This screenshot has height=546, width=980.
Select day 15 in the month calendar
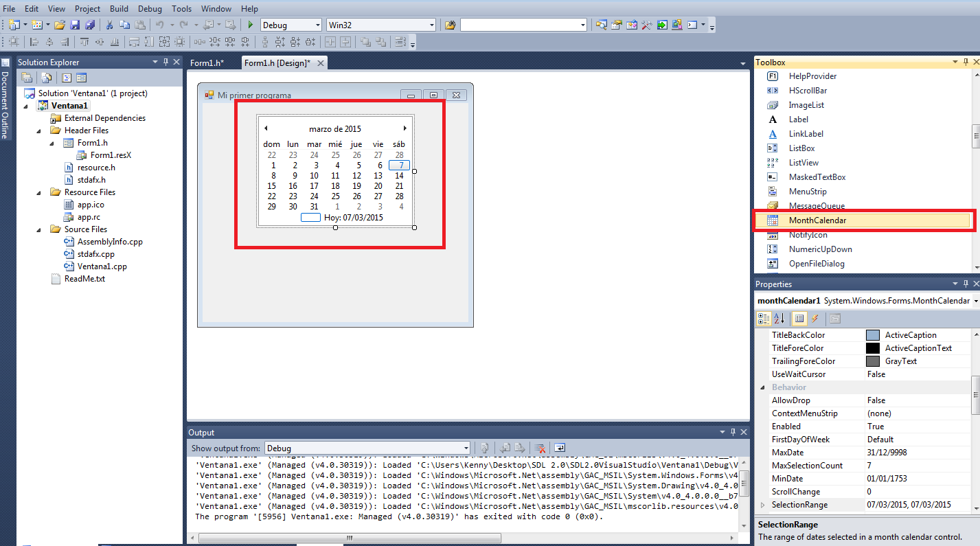pyautogui.click(x=272, y=186)
